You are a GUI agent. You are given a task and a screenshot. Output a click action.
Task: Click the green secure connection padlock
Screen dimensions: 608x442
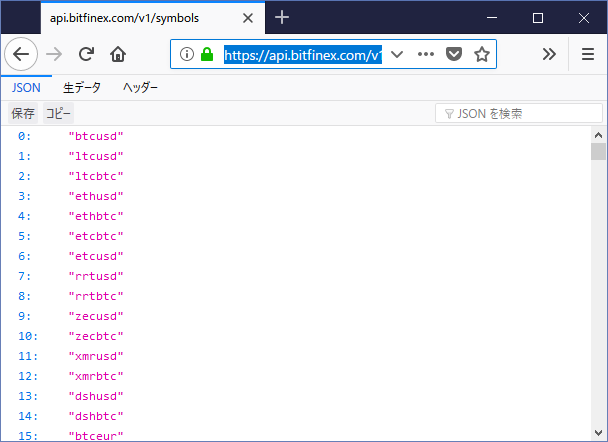206,54
